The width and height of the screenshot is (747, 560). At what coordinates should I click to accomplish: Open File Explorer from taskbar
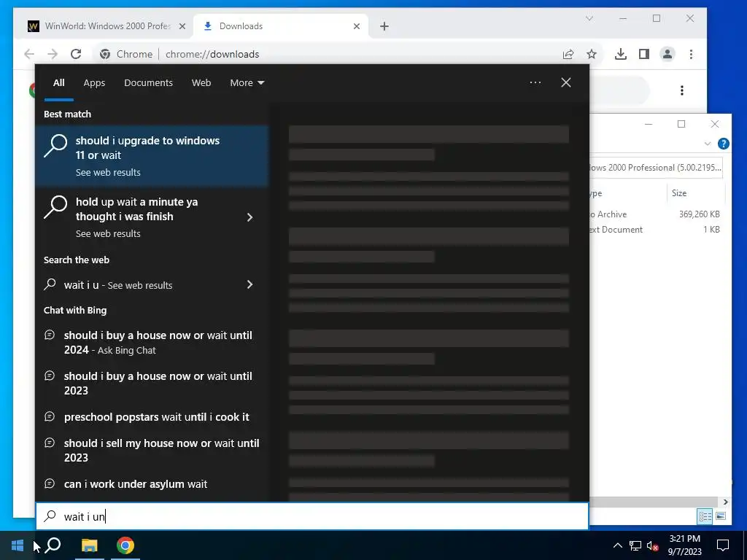pyautogui.click(x=89, y=545)
